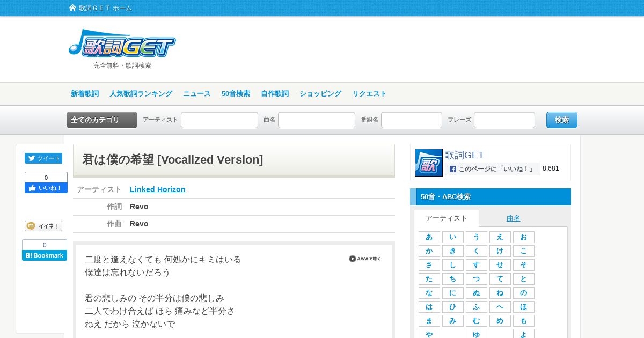Select kana し button
This screenshot has width=644, height=338.
(453, 265)
